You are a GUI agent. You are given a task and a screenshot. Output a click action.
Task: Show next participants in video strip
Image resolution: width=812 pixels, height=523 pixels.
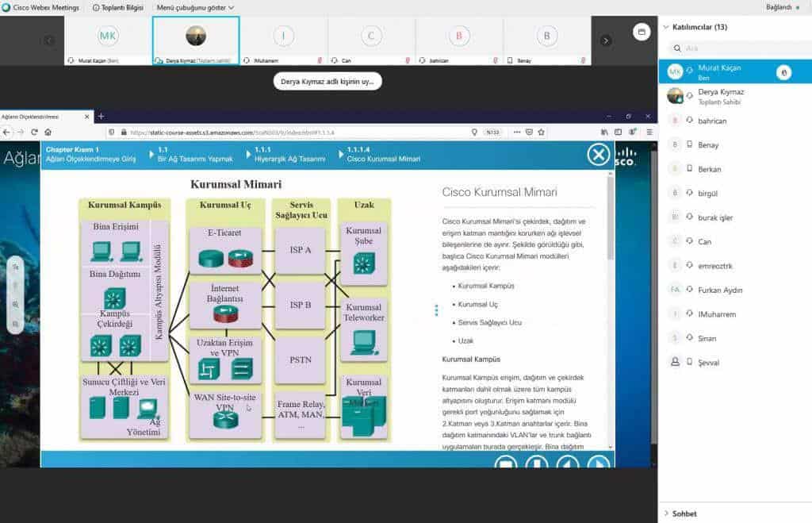[x=605, y=40]
